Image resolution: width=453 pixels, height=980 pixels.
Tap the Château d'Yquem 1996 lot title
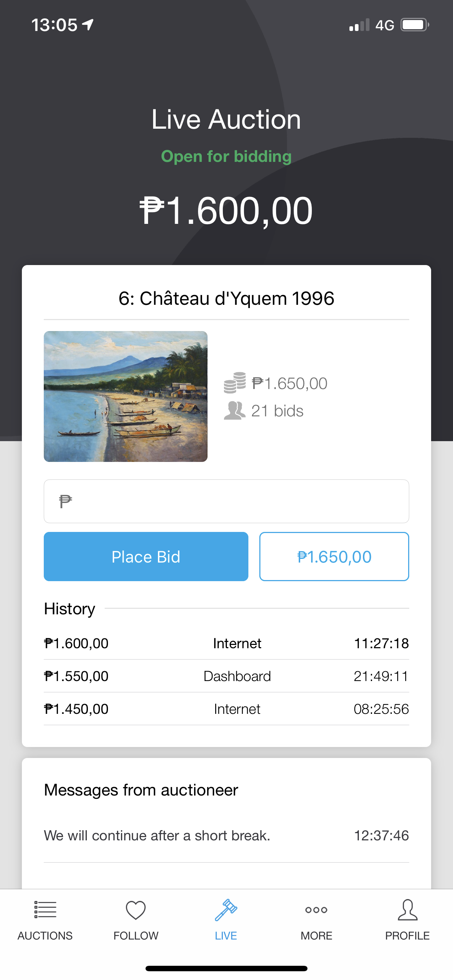point(226,298)
